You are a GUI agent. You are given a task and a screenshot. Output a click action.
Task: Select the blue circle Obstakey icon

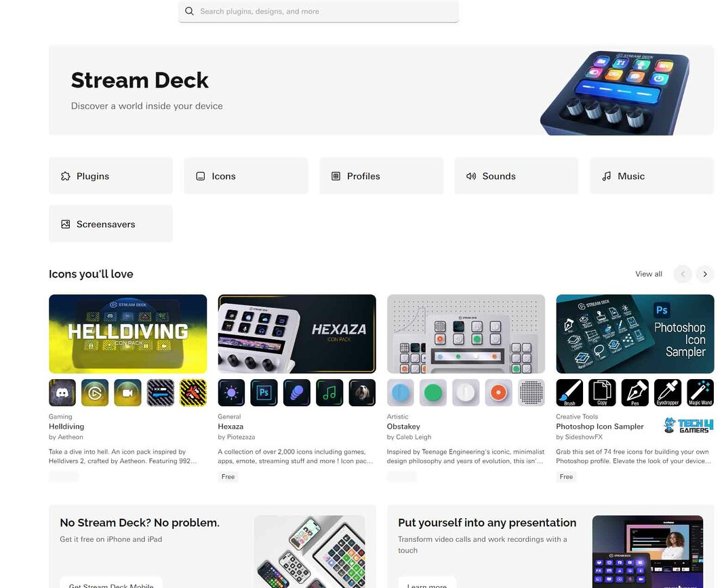click(401, 393)
